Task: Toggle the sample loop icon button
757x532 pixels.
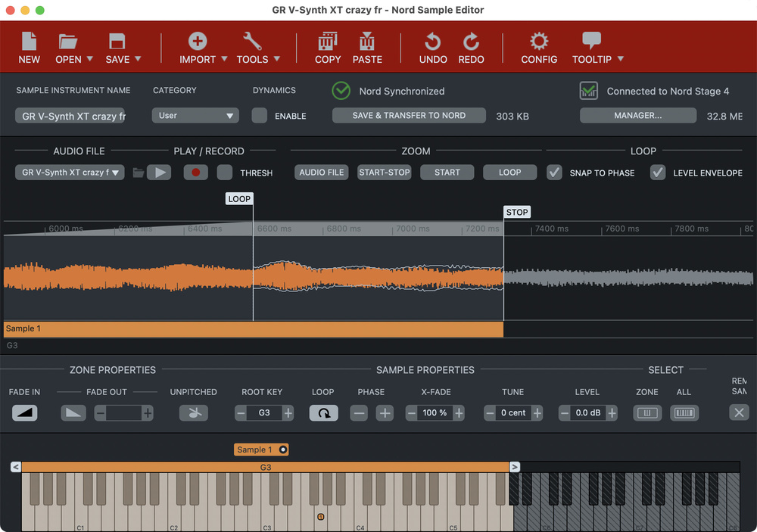Action: pyautogui.click(x=323, y=412)
